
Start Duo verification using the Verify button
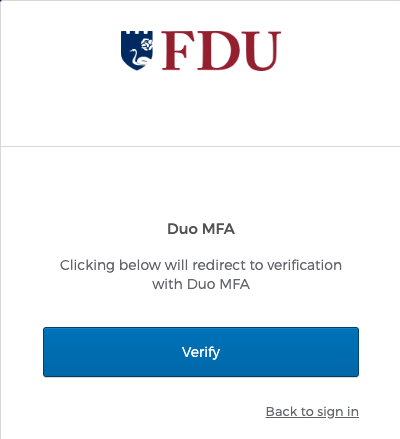click(x=201, y=352)
